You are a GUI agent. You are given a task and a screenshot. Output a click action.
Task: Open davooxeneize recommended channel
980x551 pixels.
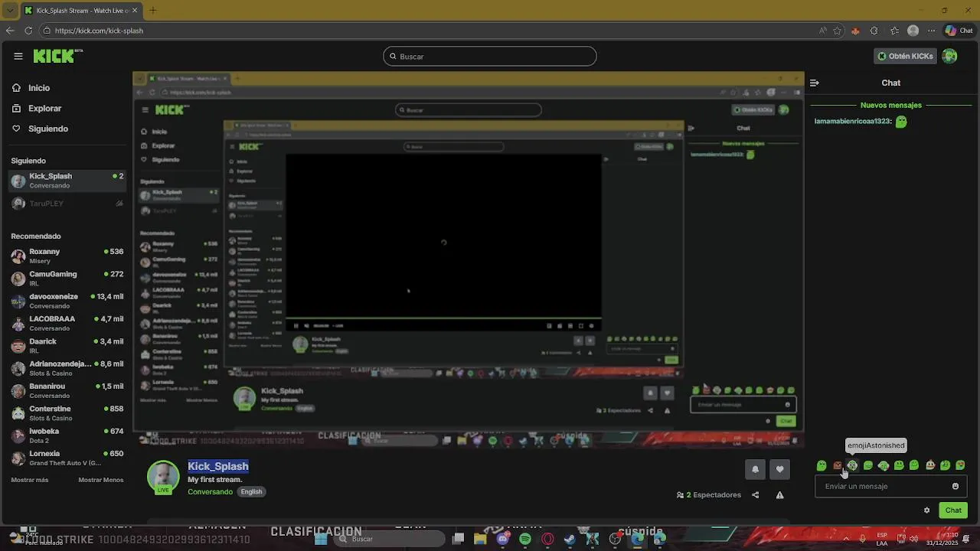[x=67, y=301]
